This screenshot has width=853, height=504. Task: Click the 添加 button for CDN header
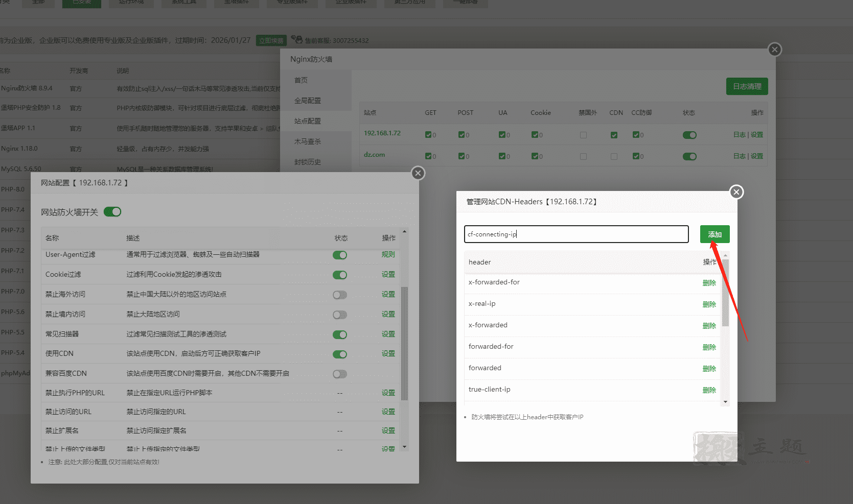(714, 234)
